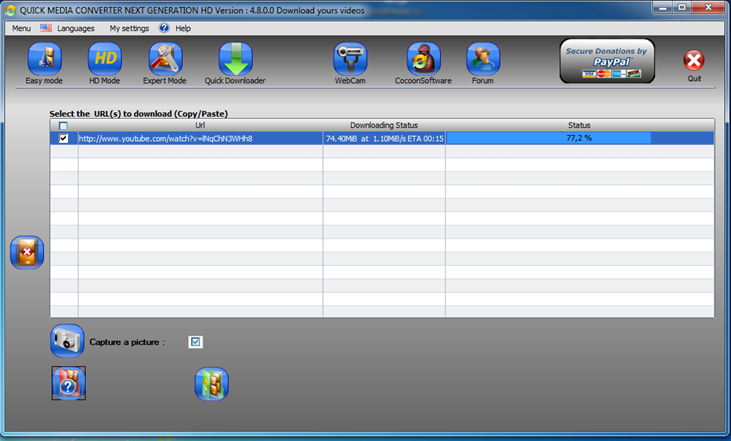Click the PayPal Secure Donations button
The image size is (731, 441).
tap(607, 61)
